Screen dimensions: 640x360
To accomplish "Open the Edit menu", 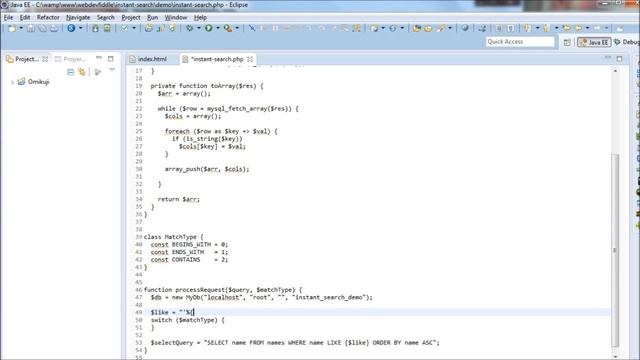I will [25, 18].
